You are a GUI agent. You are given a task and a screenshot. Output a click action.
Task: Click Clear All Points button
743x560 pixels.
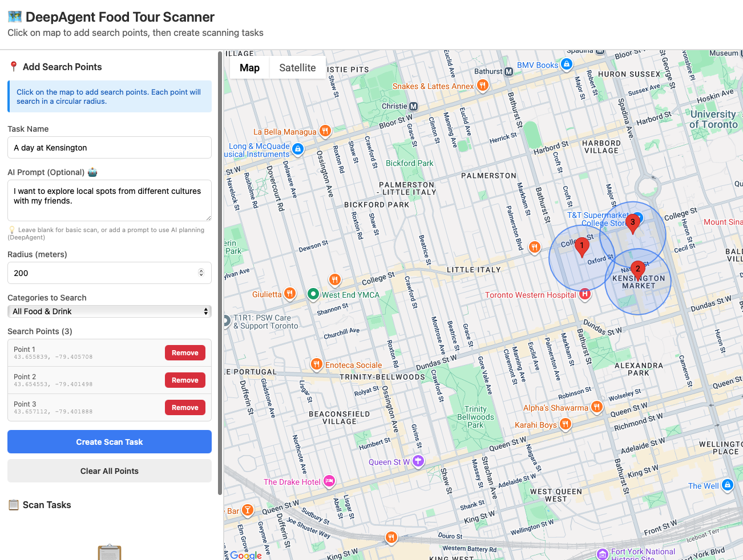tap(110, 471)
